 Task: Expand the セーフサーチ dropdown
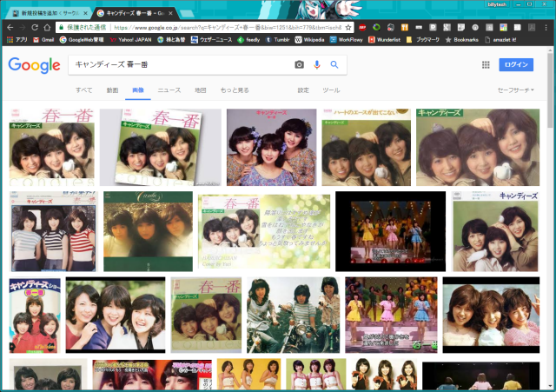(515, 90)
